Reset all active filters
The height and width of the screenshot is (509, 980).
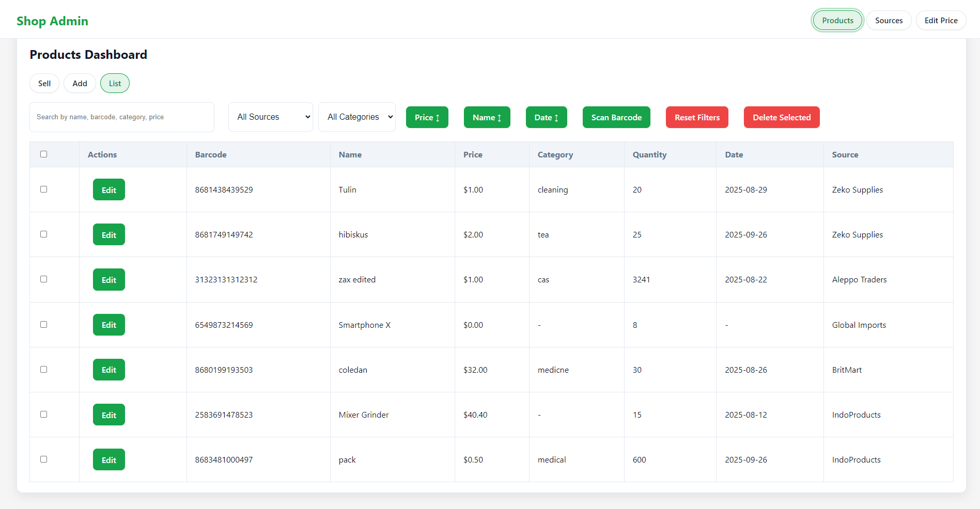[x=697, y=117]
